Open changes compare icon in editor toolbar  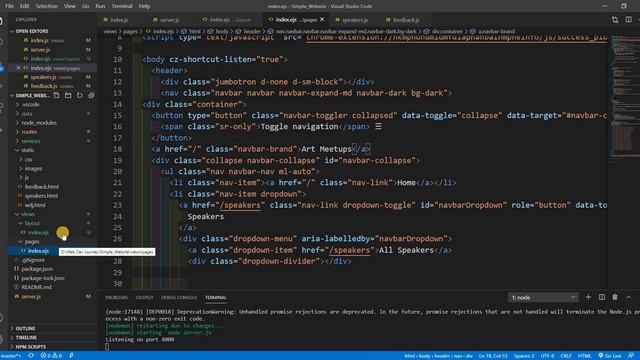(615, 20)
